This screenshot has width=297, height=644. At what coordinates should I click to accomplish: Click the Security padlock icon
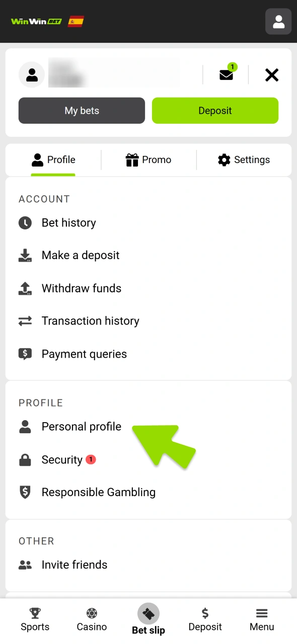coord(25,459)
